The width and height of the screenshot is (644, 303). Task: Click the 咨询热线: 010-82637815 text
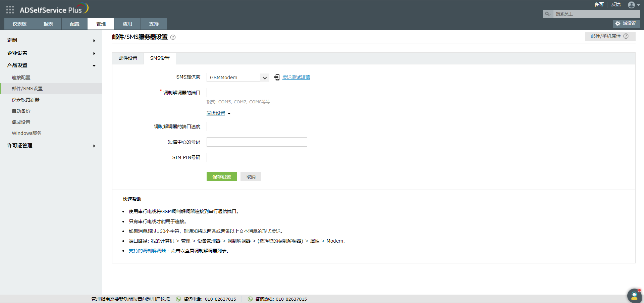click(x=281, y=299)
